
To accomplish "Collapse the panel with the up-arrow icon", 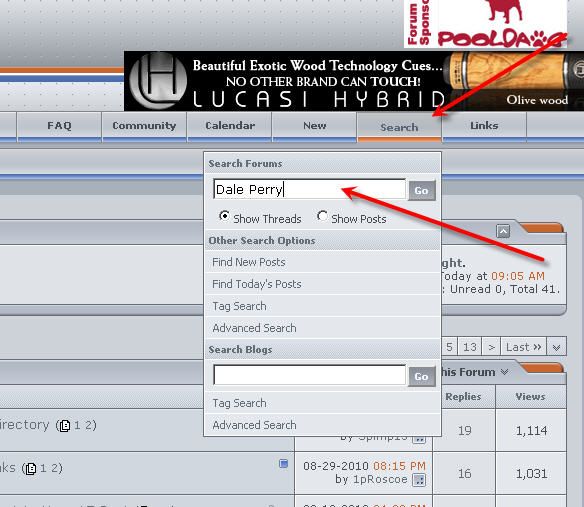I will pyautogui.click(x=503, y=231).
